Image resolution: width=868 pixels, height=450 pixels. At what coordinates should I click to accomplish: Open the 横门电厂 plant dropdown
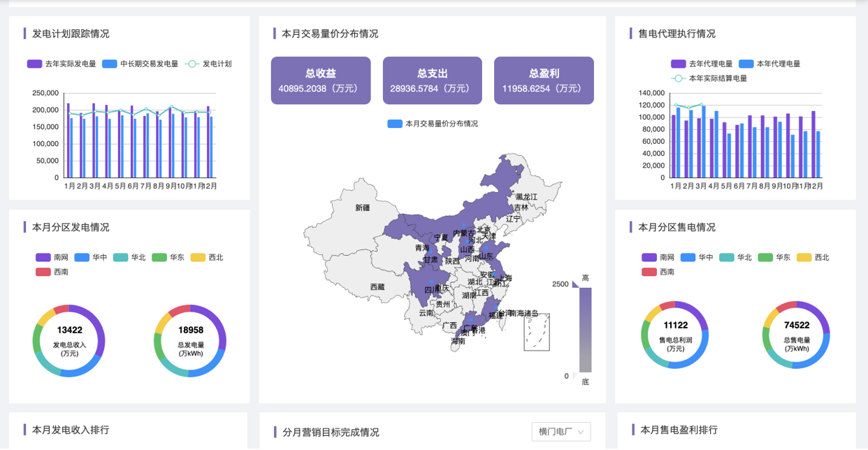(560, 431)
